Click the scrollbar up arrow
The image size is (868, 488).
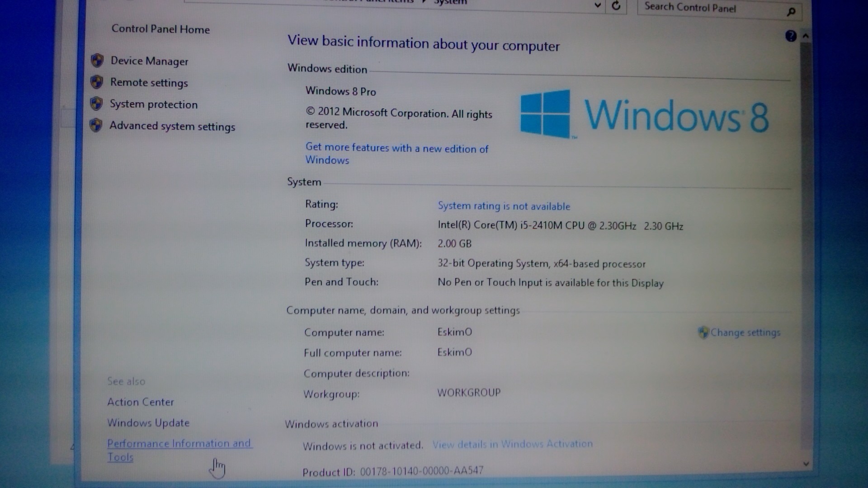pos(806,36)
